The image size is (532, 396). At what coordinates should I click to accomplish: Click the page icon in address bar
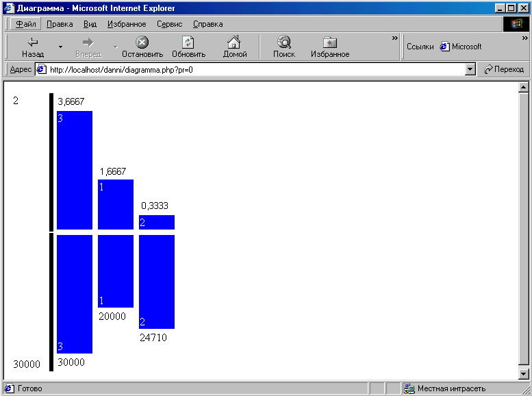(x=41, y=69)
